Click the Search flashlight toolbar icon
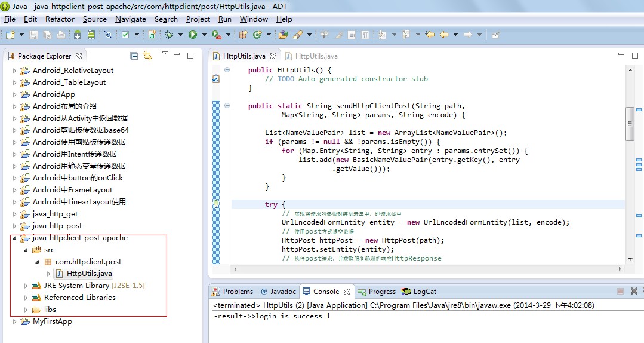Image resolution: width=644 pixels, height=343 pixels. coord(298,35)
